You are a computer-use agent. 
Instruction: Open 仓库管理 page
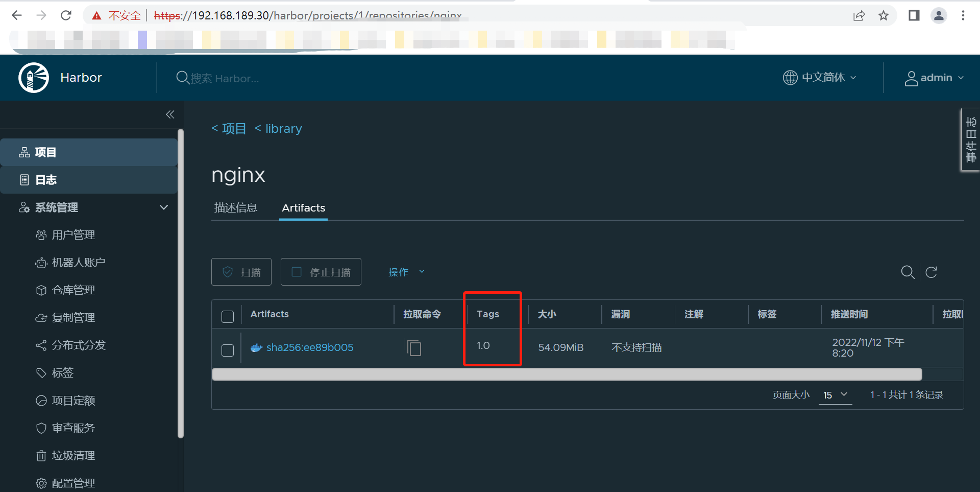coord(73,290)
